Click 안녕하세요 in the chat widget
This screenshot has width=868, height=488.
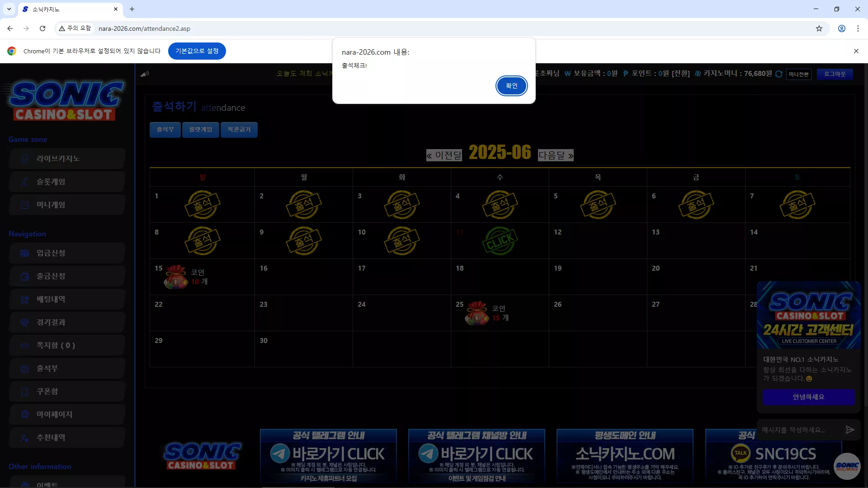pyautogui.click(x=808, y=397)
